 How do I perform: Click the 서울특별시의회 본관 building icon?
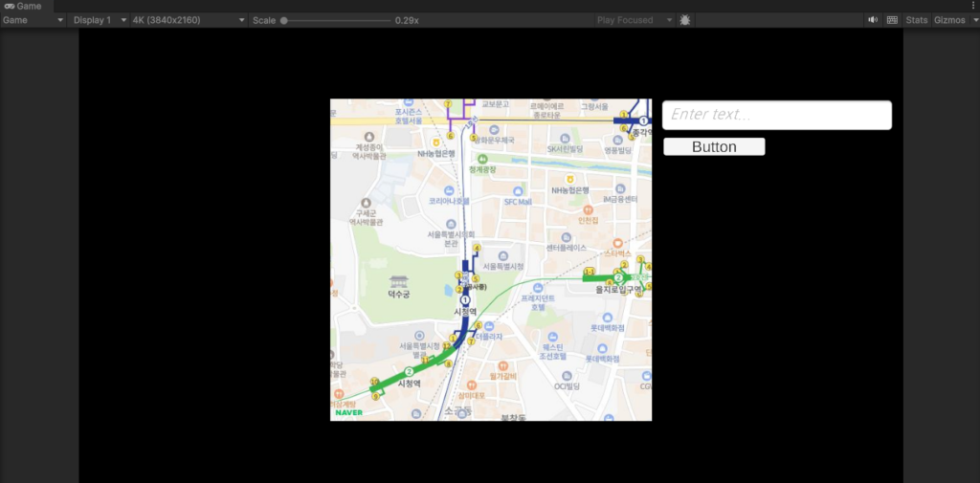451,224
